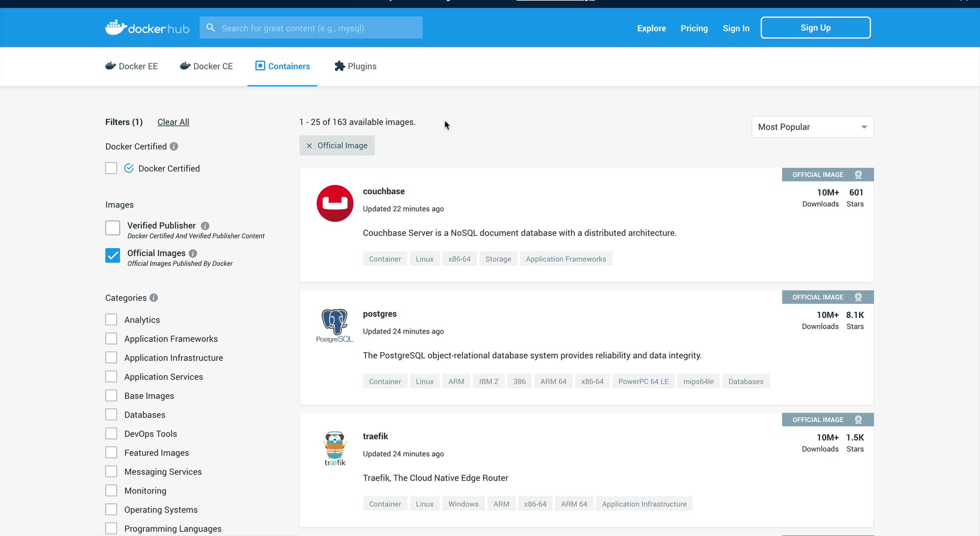This screenshot has height=536, width=980.
Task: Open the Most Popular sort dropdown
Action: click(813, 127)
